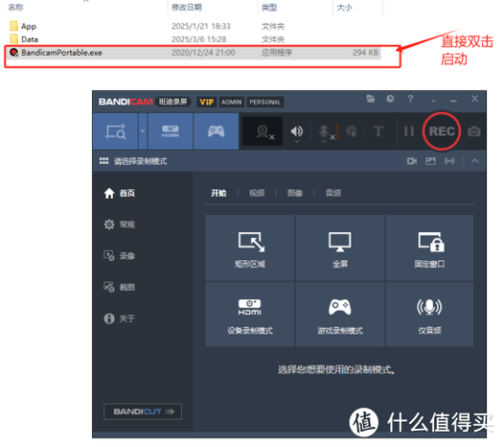
Task: Click the PERSONAL badge in title bar
Action: (x=264, y=102)
